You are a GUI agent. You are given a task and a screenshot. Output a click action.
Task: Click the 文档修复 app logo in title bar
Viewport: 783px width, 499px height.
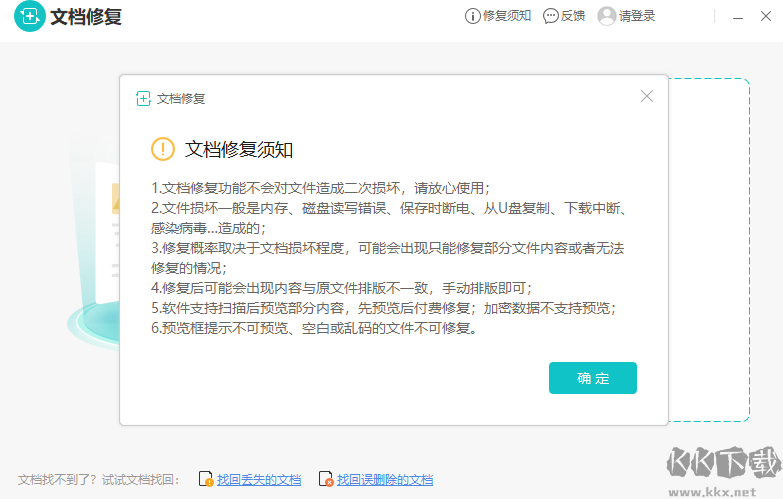point(29,17)
